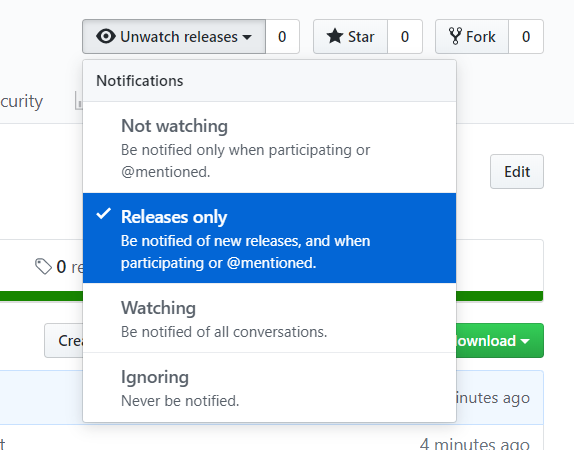574x450 pixels.
Task: Open the Security tab
Action: point(22,101)
